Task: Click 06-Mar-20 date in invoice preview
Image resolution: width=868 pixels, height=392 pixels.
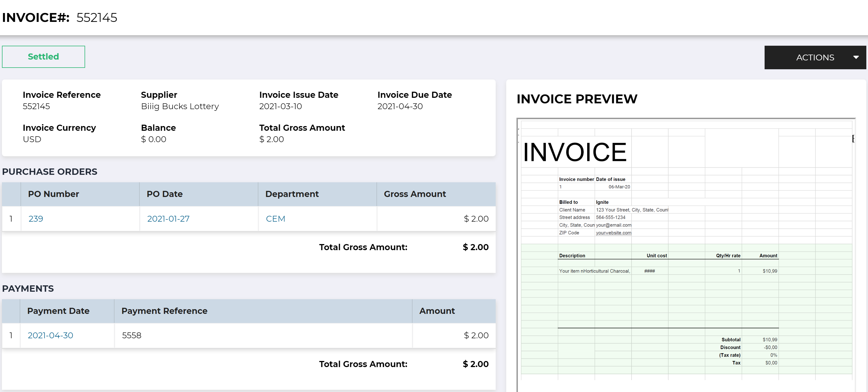Action: click(619, 187)
